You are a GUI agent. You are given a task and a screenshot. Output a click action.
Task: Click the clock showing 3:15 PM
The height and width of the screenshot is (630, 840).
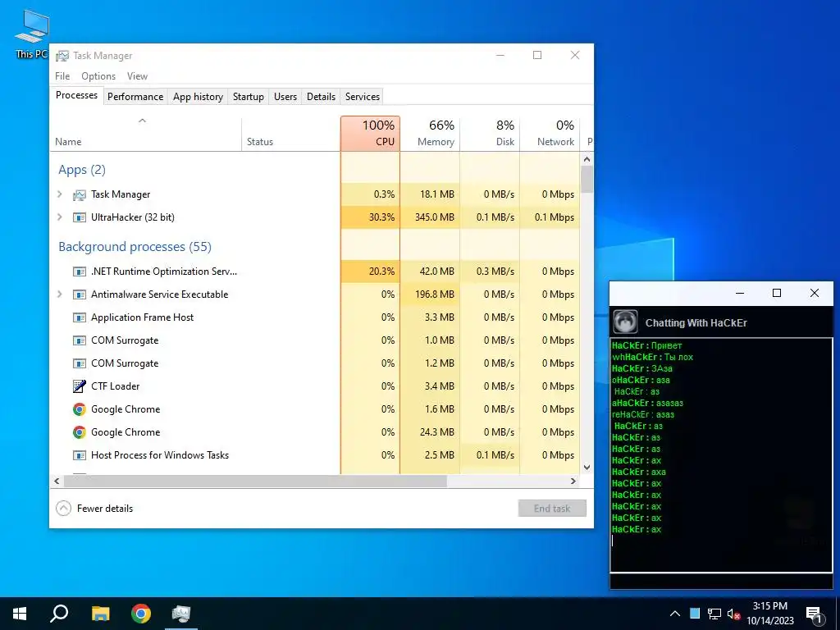click(x=769, y=606)
